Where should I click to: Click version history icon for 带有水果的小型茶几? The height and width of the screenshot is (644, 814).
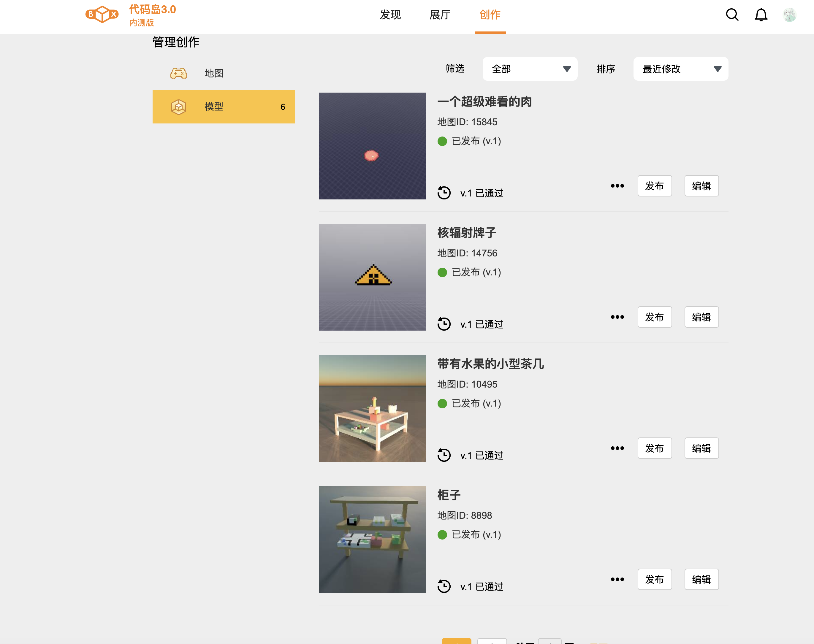(x=444, y=455)
